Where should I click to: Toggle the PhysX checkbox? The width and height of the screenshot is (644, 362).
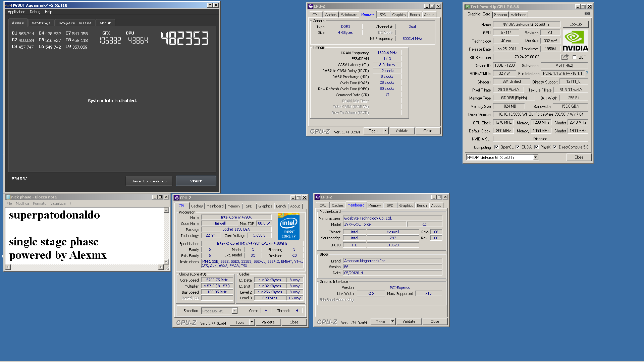click(536, 147)
